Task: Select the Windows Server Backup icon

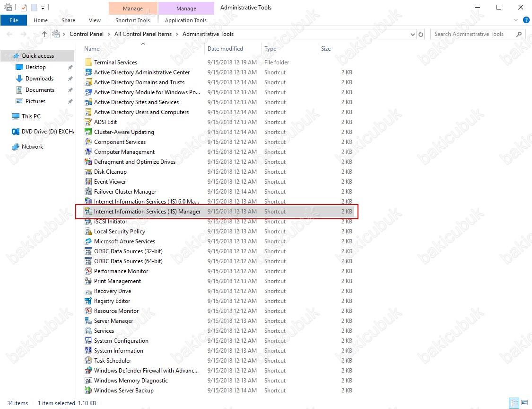Action: tap(88, 391)
